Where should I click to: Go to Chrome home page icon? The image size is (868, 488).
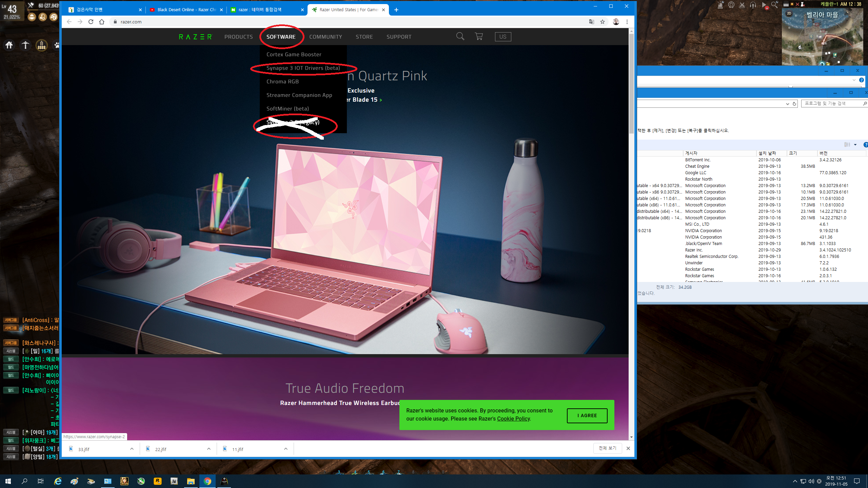[102, 22]
